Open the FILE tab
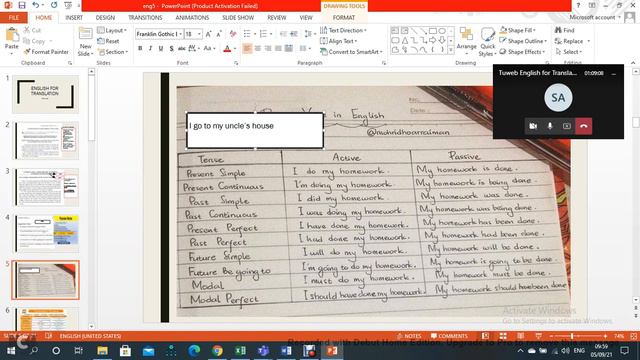The image size is (640, 360). pyautogui.click(x=13, y=18)
